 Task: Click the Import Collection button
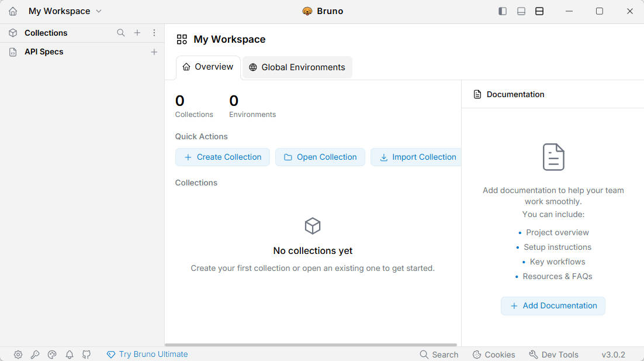pyautogui.click(x=416, y=157)
